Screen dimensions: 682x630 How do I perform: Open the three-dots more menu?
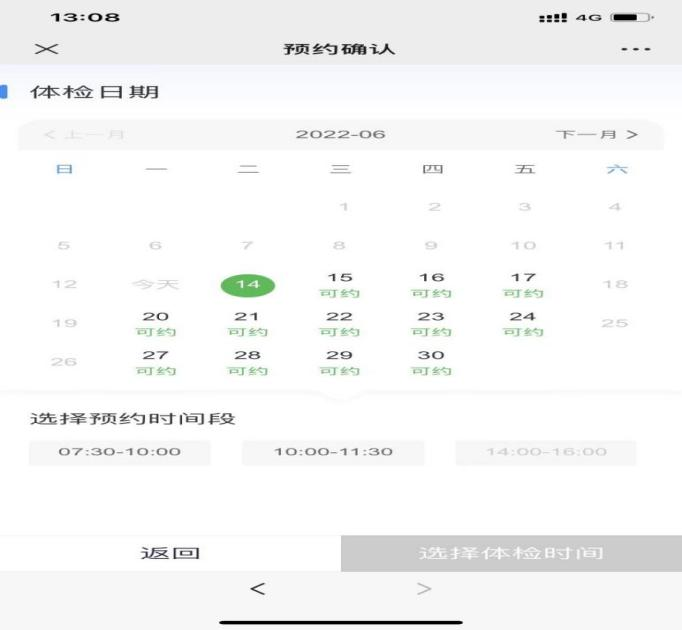(x=636, y=49)
